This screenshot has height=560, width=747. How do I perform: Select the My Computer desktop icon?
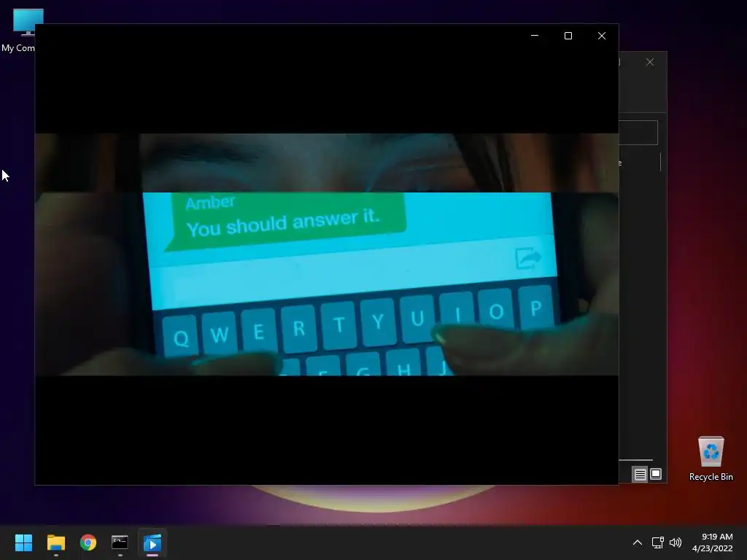point(18,30)
